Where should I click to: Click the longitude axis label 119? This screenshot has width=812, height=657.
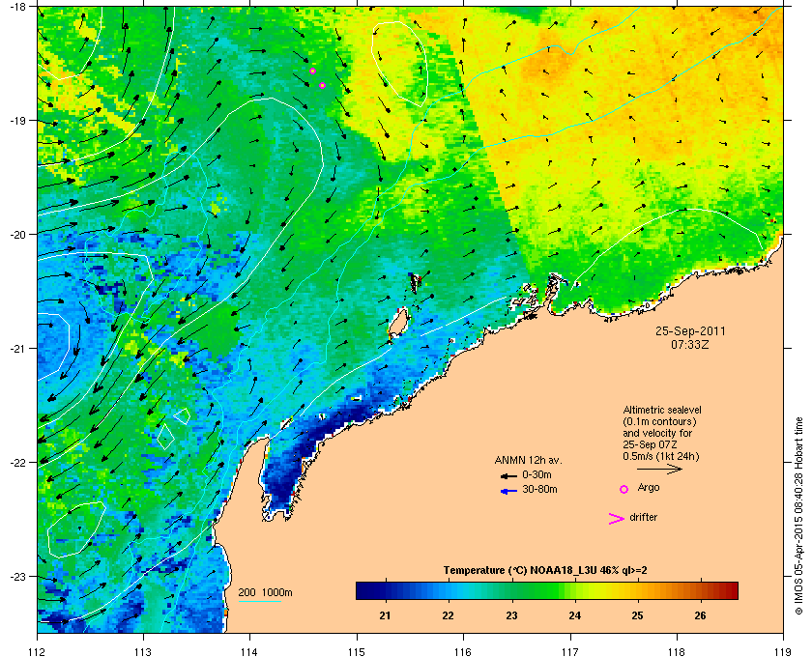784,651
